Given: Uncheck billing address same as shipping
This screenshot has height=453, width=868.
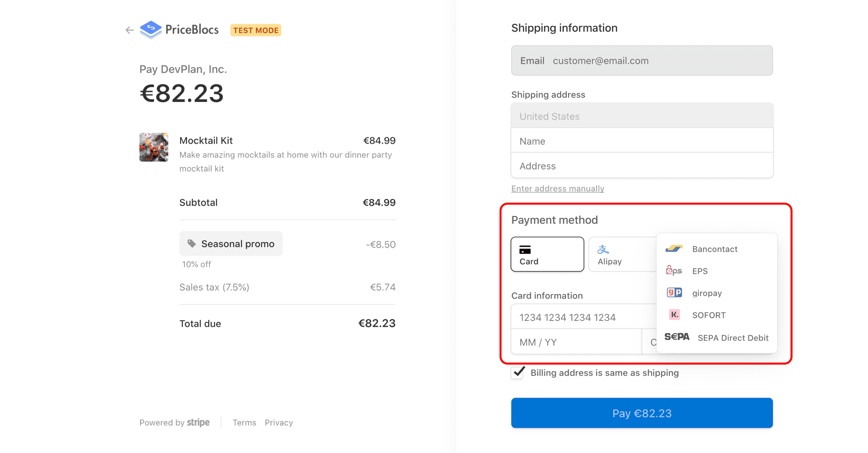Looking at the screenshot, I should (517, 373).
